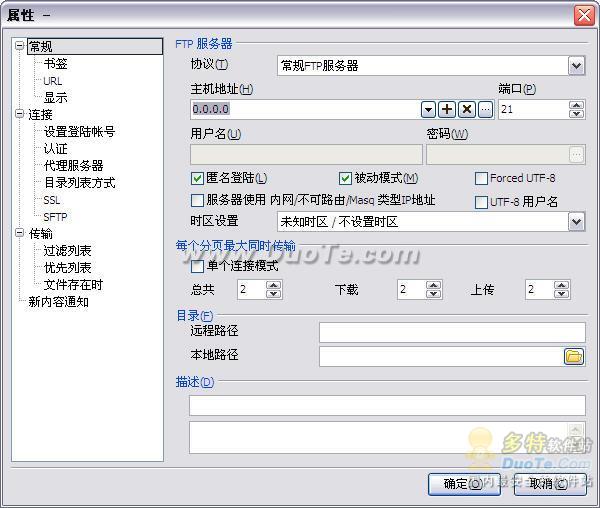600x508 pixels.
Task: Click the add host address plus icon
Action: point(447,110)
